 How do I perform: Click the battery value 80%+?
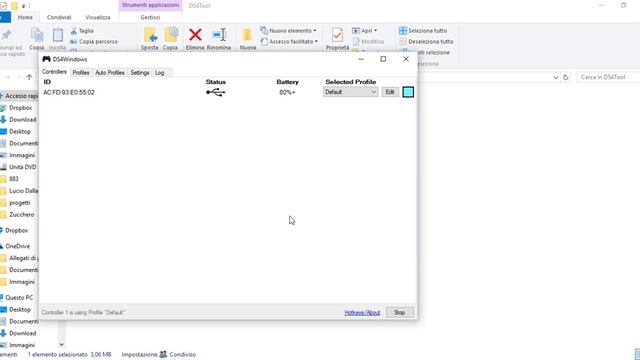(287, 93)
